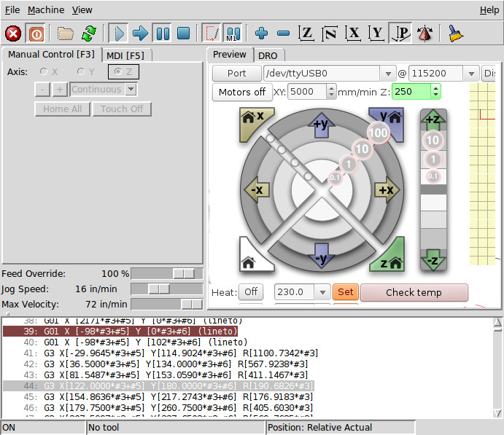Select the Y axis radio button
504x435 pixels.
coord(82,71)
